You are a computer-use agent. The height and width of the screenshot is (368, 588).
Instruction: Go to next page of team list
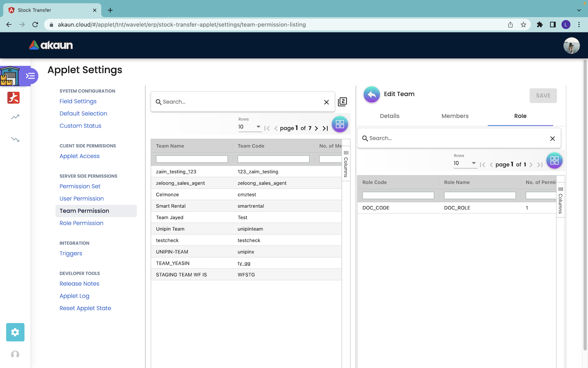pos(316,128)
